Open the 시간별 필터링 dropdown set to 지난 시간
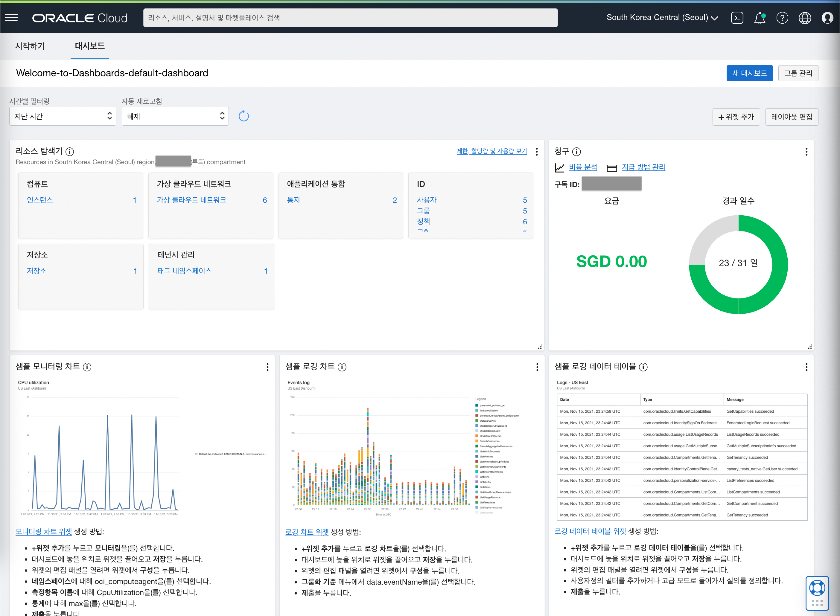The height and width of the screenshot is (616, 840). tap(63, 116)
